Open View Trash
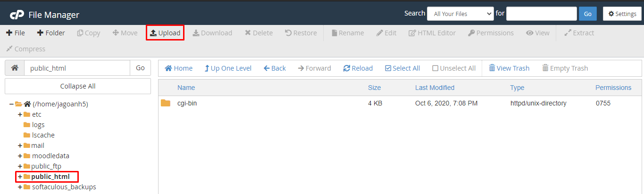This screenshot has width=644, height=194. coord(509,68)
